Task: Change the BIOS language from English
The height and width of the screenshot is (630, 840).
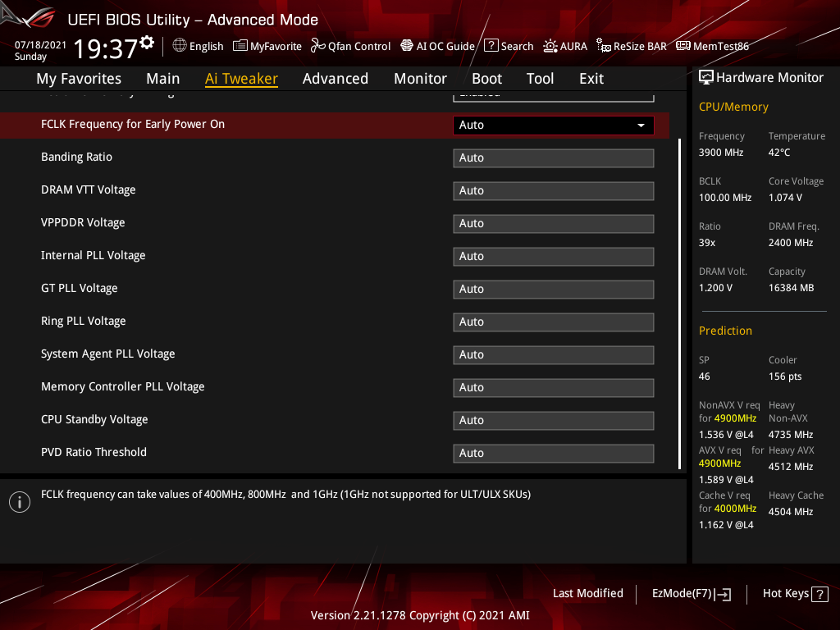Action: pyautogui.click(x=198, y=46)
